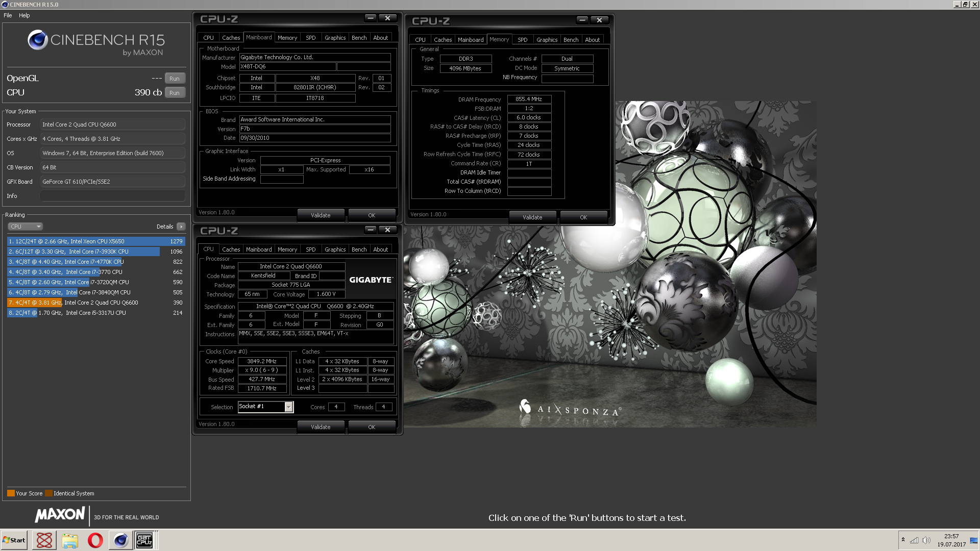Click the red atom icon in taskbar

[44, 540]
